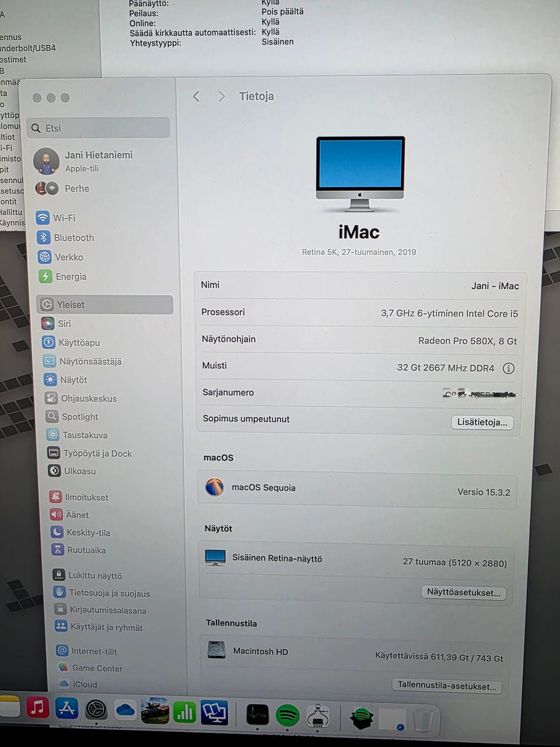Go back with the left chevron
560x747 pixels.
[x=197, y=96]
